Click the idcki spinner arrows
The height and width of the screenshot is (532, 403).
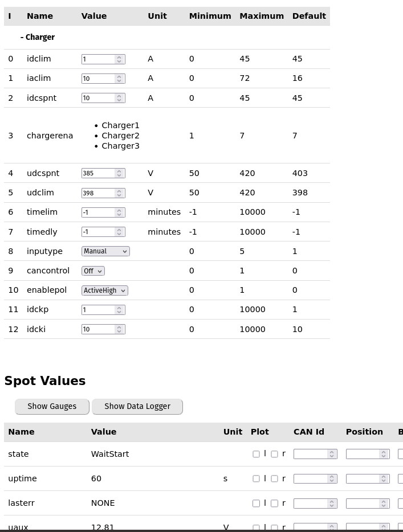tap(119, 329)
